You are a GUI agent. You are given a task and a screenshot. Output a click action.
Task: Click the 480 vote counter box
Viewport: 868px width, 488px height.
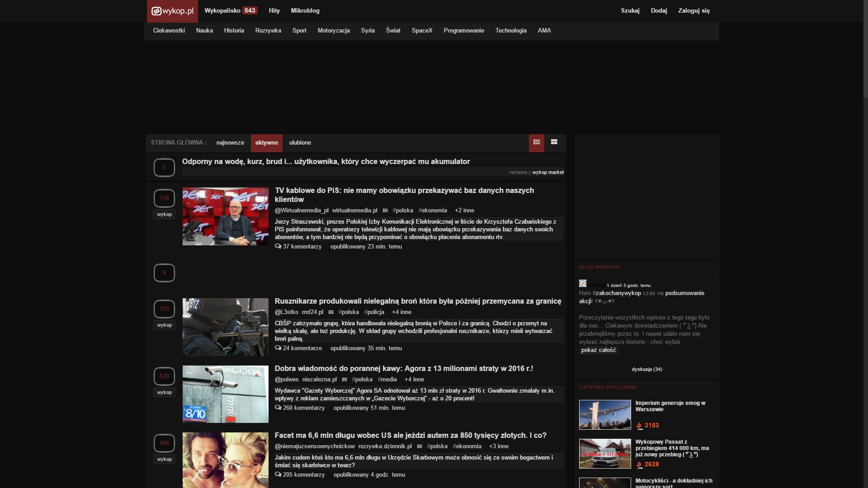click(164, 443)
